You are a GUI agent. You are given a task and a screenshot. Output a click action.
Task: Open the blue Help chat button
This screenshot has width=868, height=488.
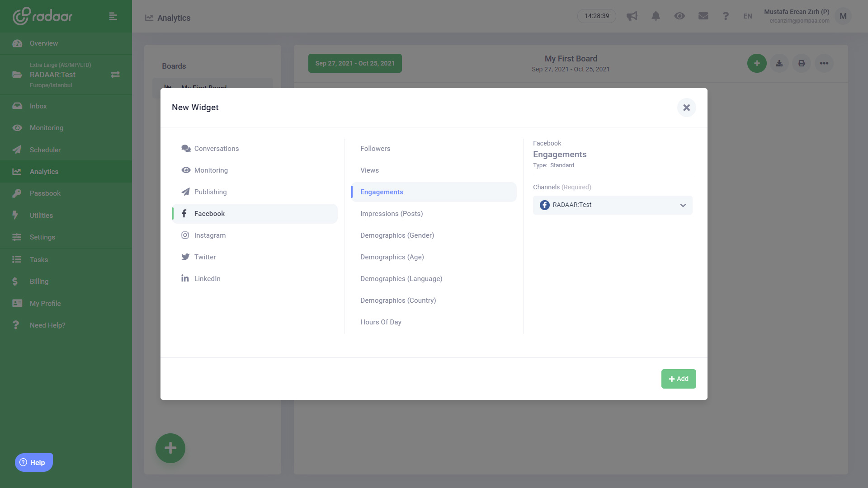[34, 462]
